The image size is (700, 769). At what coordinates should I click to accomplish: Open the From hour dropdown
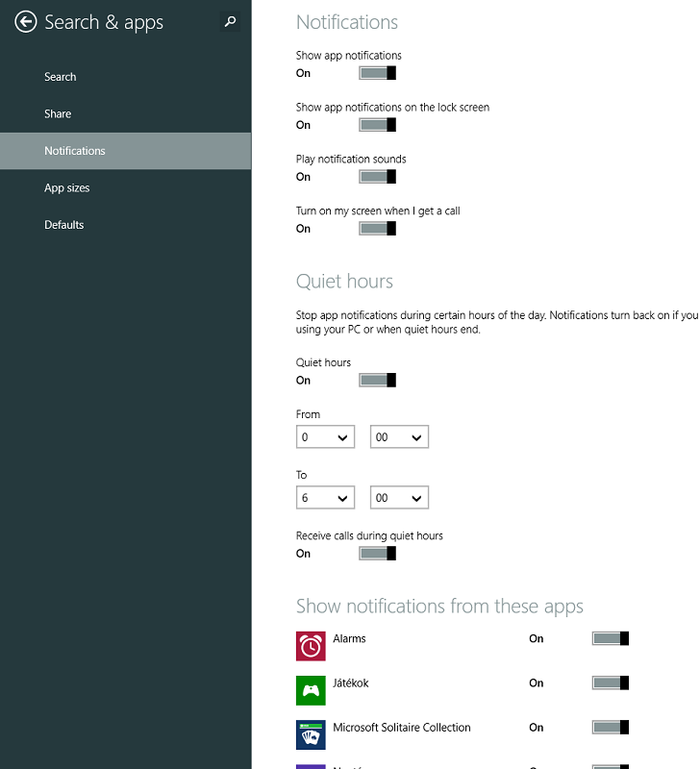pyautogui.click(x=325, y=437)
